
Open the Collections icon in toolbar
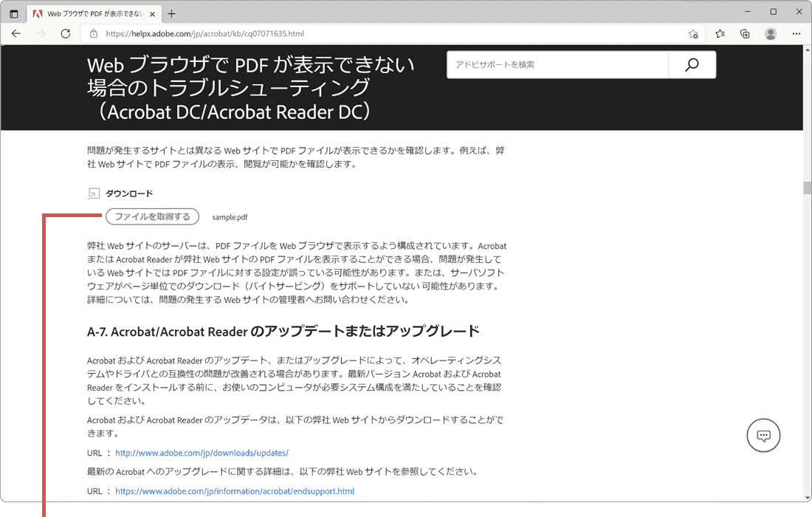click(x=745, y=34)
